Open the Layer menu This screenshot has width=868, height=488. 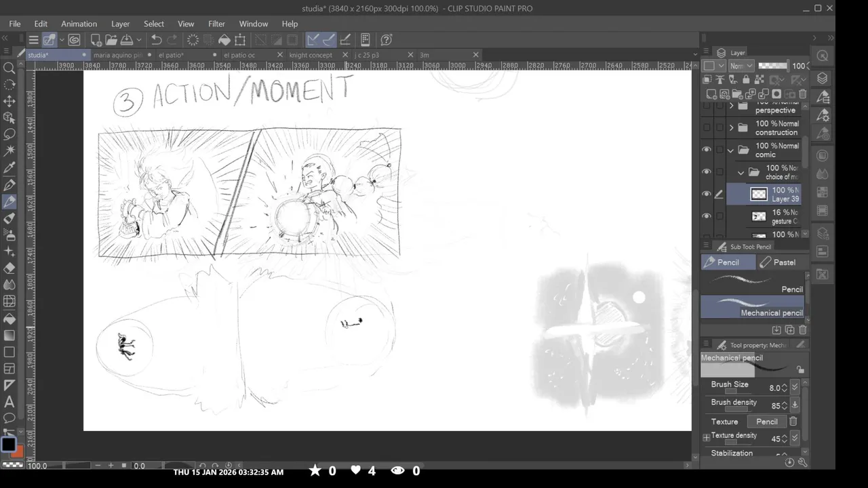[x=120, y=24]
